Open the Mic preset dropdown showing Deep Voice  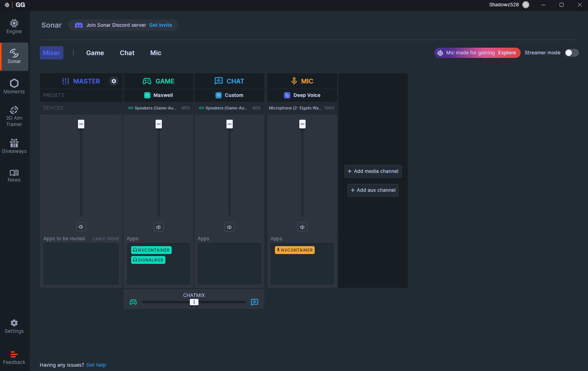click(302, 95)
